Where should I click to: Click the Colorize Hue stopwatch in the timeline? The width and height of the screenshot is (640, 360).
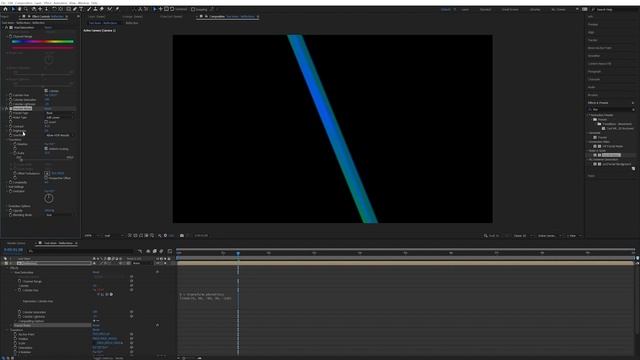click(19, 290)
